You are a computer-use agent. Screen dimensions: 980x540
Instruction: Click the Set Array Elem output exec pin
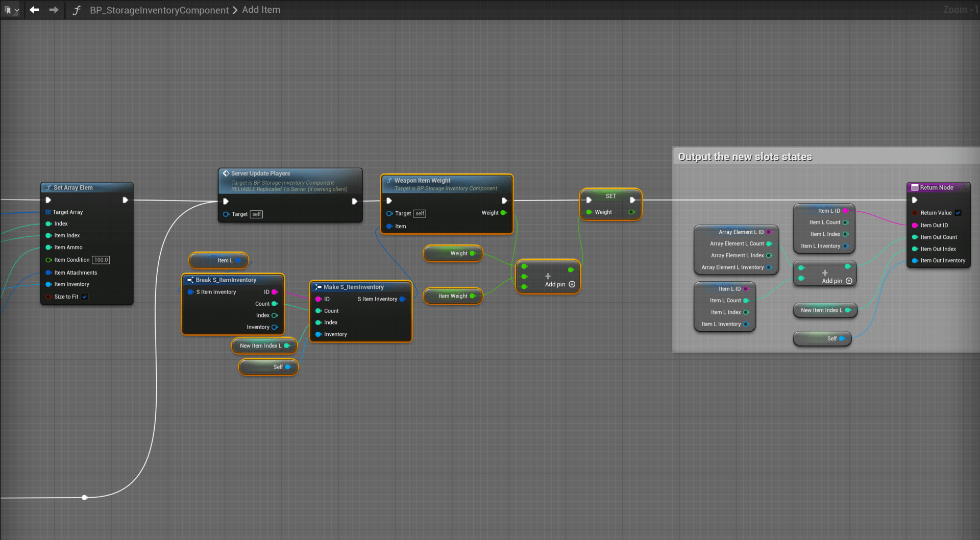coord(125,200)
